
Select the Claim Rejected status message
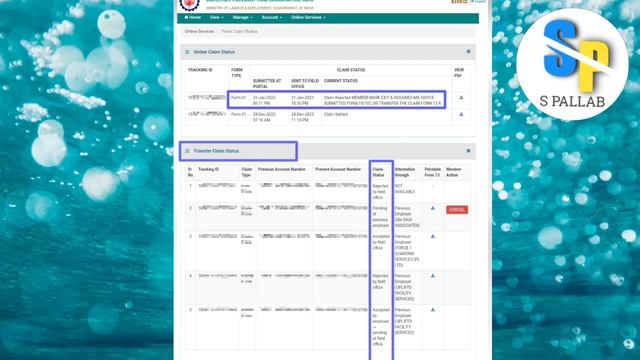pyautogui.click(x=382, y=101)
